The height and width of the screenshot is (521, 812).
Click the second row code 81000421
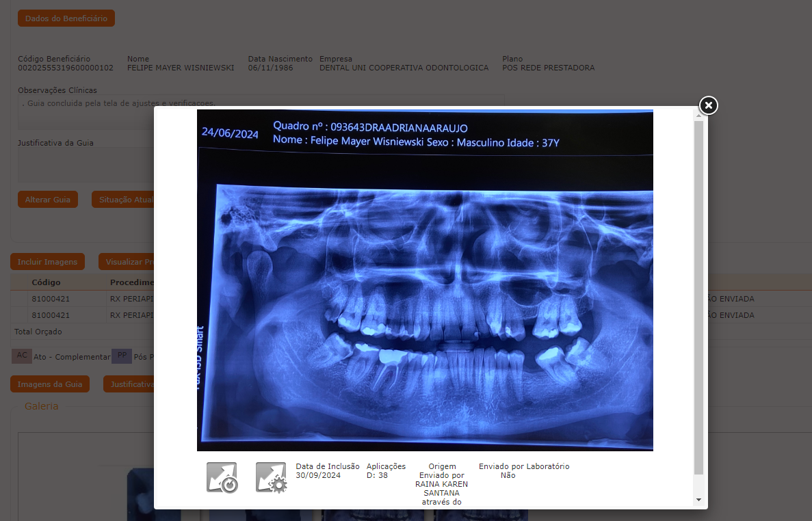point(51,315)
